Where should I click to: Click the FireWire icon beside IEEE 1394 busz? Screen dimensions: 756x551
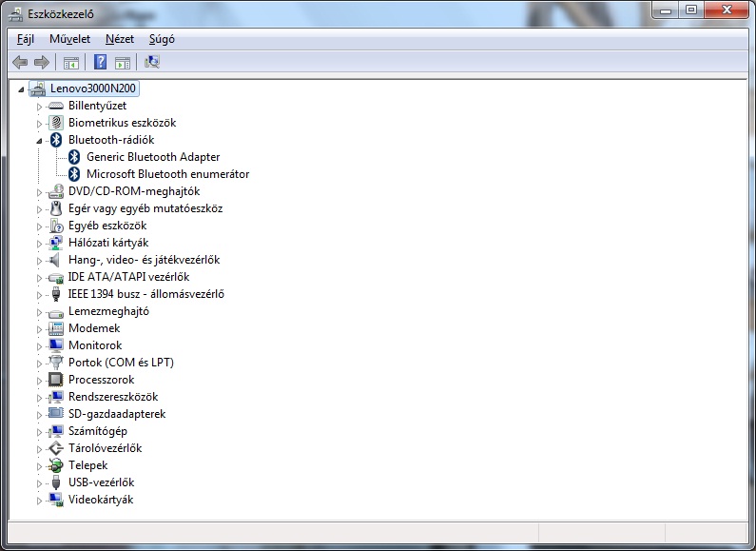(x=56, y=294)
